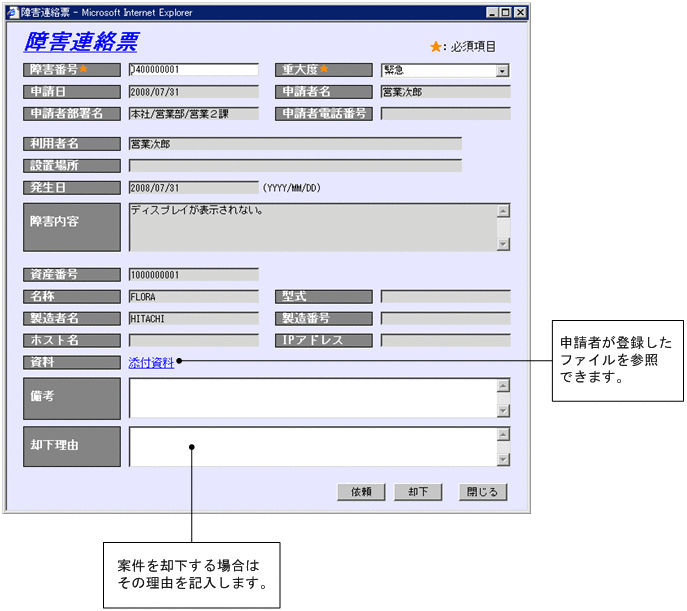Click up arrow of 却下理由 scrollbar

(503, 434)
